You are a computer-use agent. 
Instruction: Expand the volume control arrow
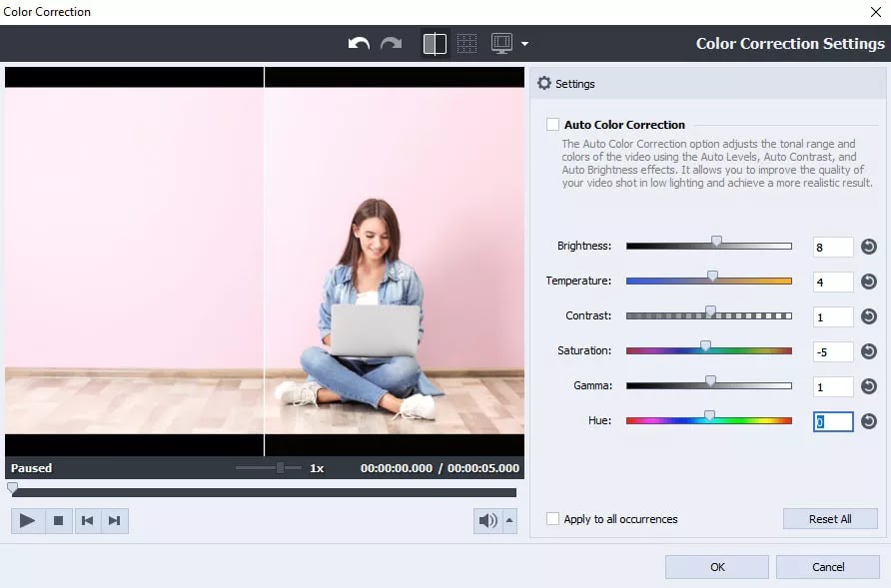coord(508,520)
